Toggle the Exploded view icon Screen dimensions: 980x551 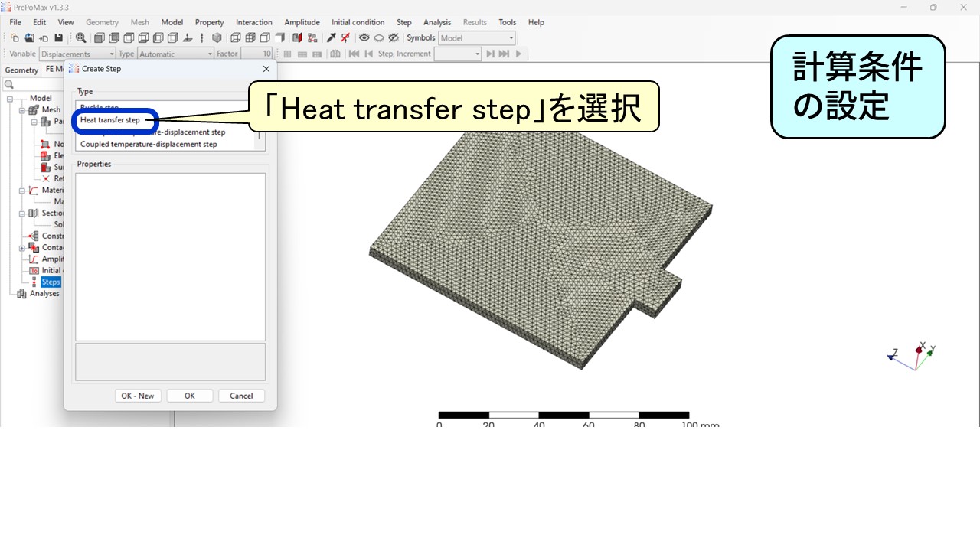(312, 37)
